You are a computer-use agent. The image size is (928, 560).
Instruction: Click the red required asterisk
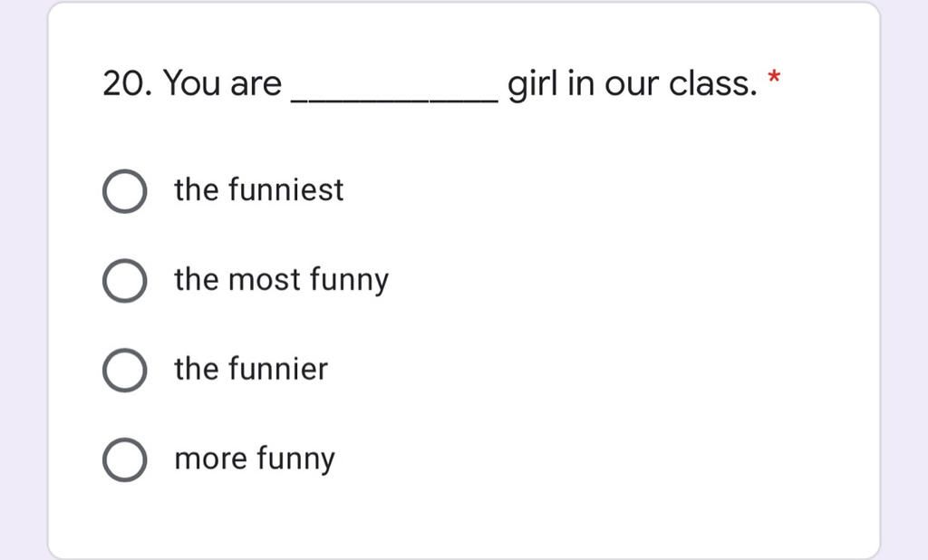[x=774, y=78]
